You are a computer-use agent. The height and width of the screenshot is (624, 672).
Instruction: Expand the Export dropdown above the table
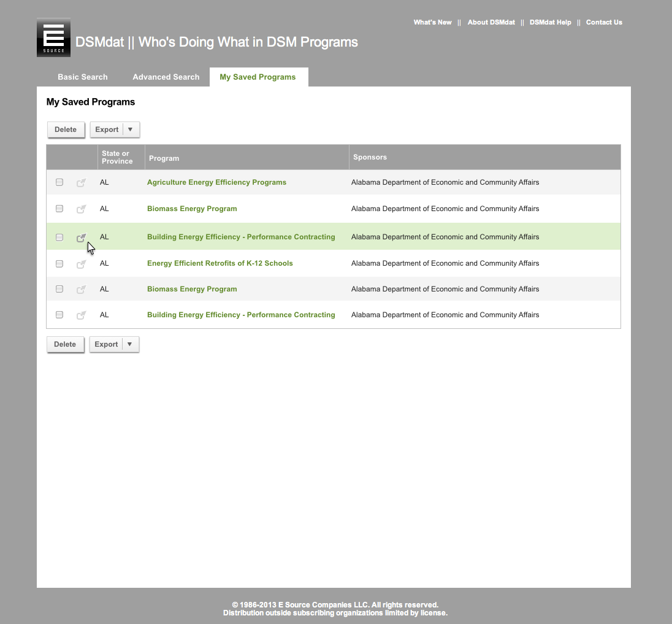[x=131, y=129]
